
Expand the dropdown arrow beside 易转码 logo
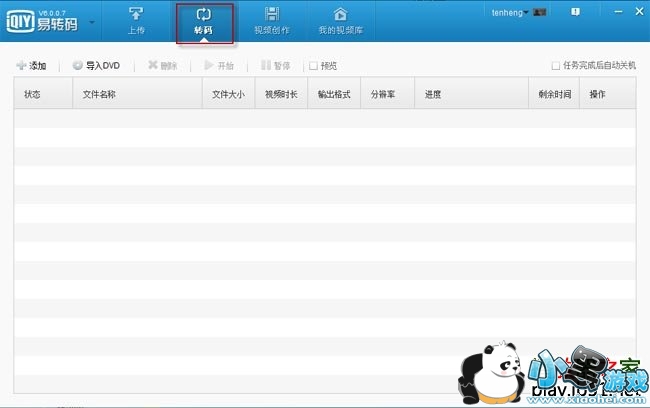(x=92, y=22)
